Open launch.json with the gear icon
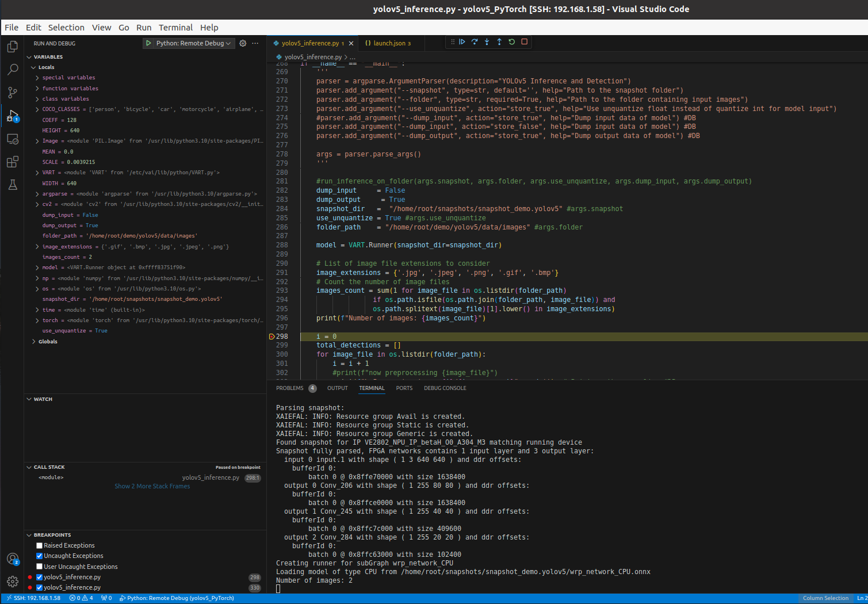The image size is (868, 604). [243, 43]
